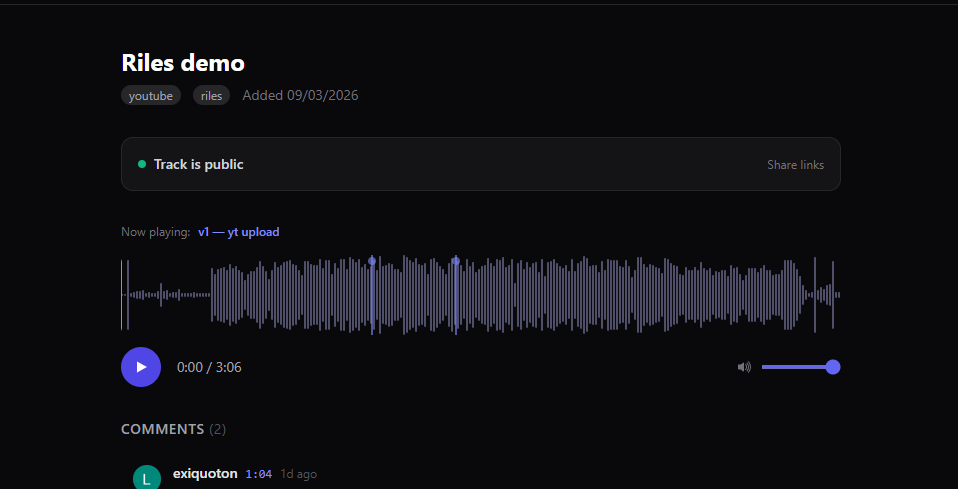Click the green L avatar icon
This screenshot has width=958, height=489.
147,478
